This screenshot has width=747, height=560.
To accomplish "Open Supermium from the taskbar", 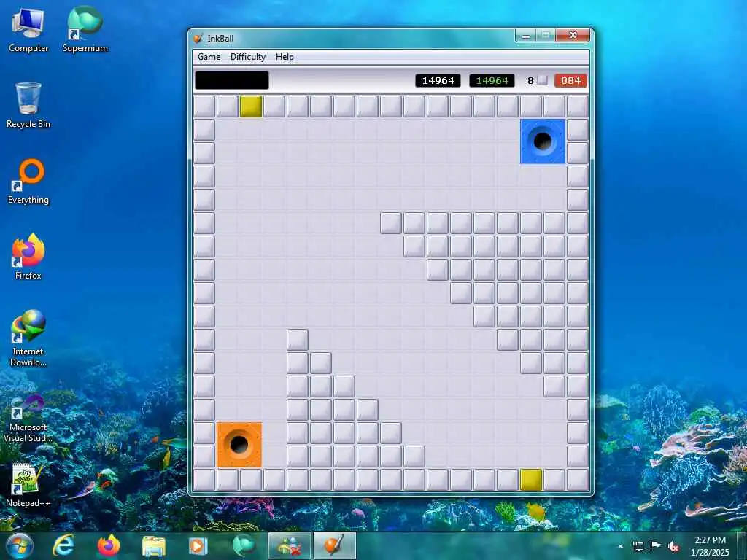I will tap(243, 545).
